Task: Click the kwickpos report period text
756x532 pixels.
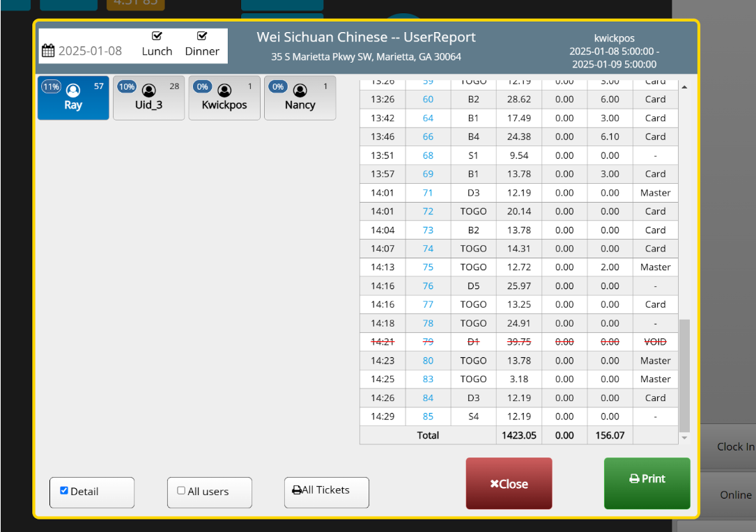Action: tap(615, 51)
